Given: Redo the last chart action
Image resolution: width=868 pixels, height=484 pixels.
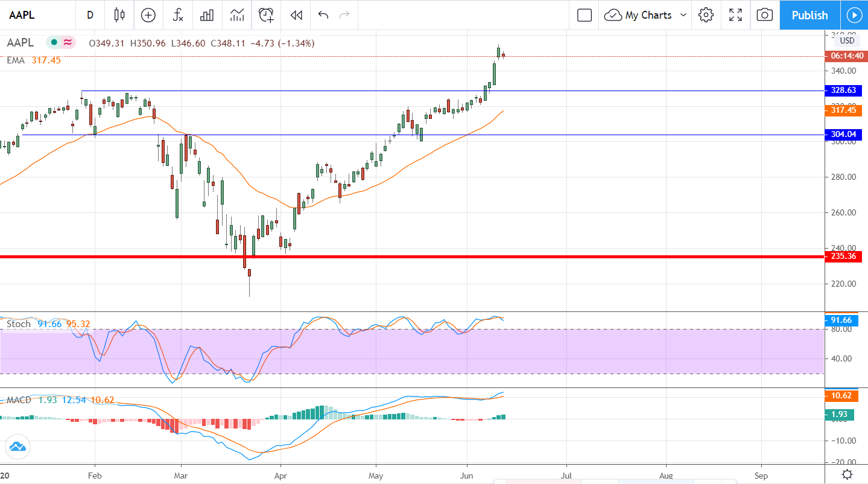Looking at the screenshot, I should pos(344,15).
